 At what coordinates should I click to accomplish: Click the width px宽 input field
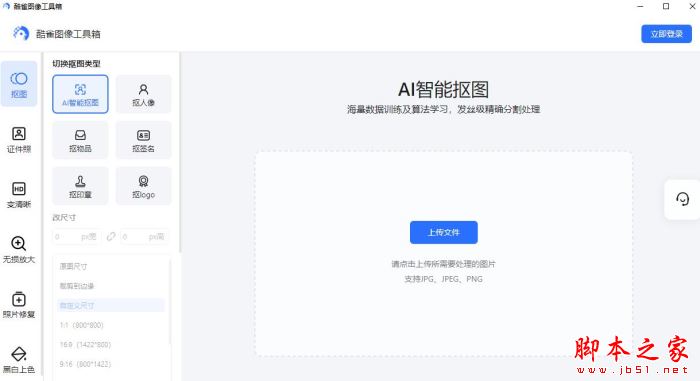(77, 236)
